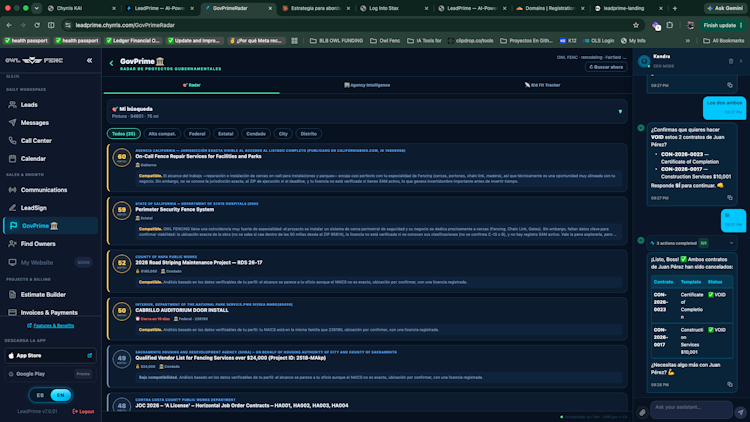Switch language to EN
Image resolution: width=750 pixels, height=422 pixels.
(61, 395)
